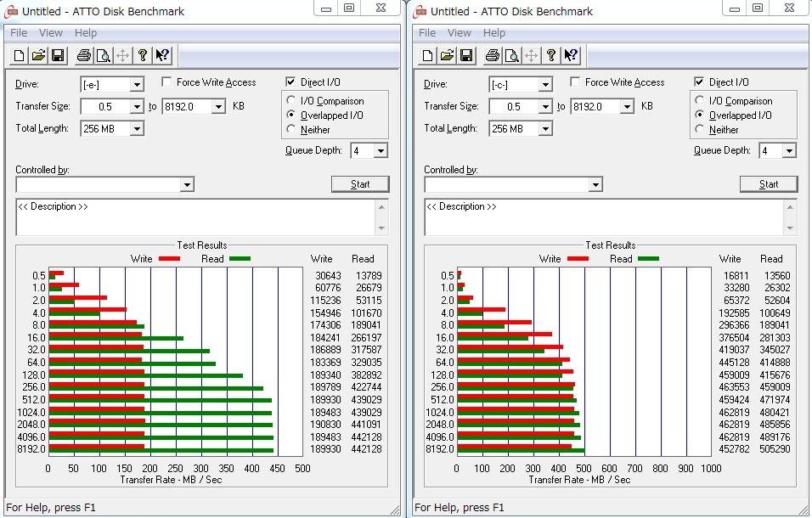Open Print Preview in the right window toolbar
812x518 pixels.
point(511,56)
